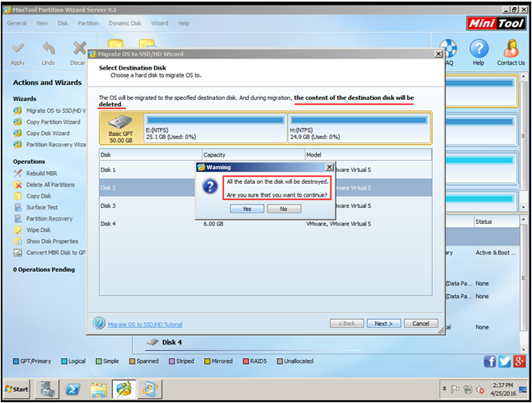Select Disk 1 row in list
532x403 pixels.
tap(266, 170)
